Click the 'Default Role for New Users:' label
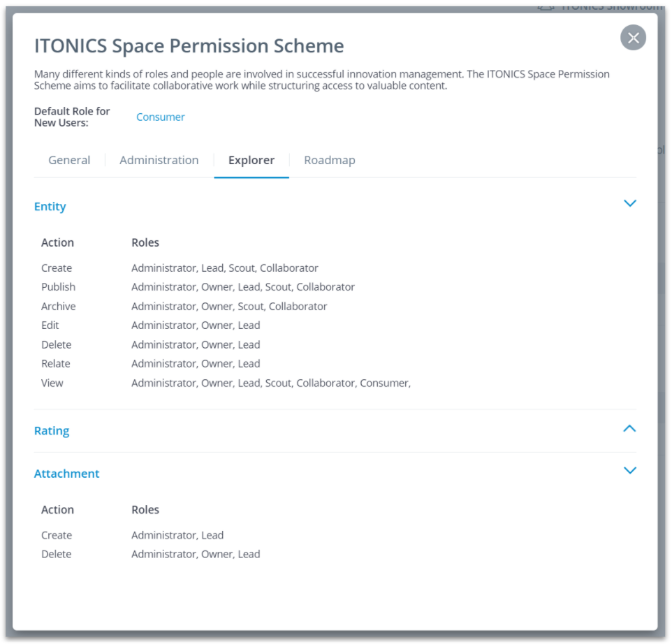Screen dimensions: 672x644 pos(72,117)
